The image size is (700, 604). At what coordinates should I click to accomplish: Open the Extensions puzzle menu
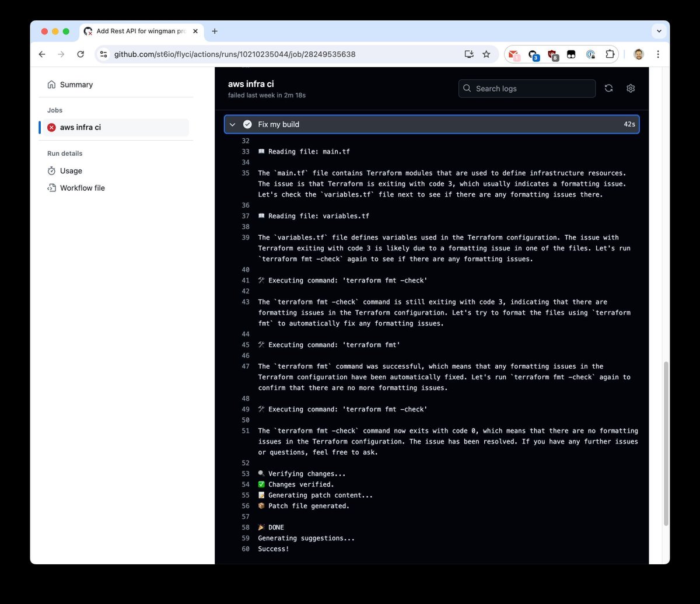tap(610, 54)
